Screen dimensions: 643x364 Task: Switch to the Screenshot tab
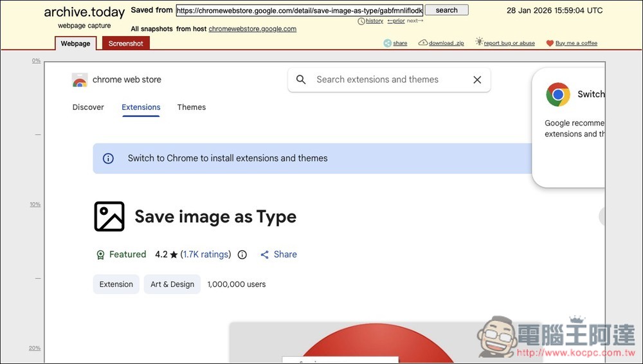[x=126, y=44]
